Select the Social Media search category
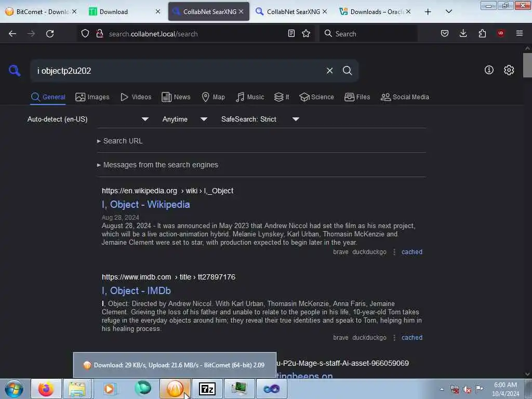The width and height of the screenshot is (532, 399). pos(405,97)
